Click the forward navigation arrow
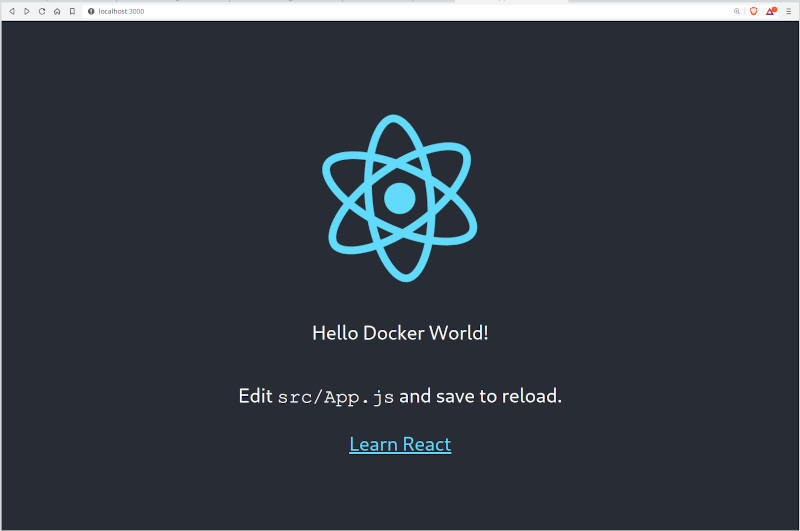Image resolution: width=800 pixels, height=531 pixels. (x=27, y=11)
